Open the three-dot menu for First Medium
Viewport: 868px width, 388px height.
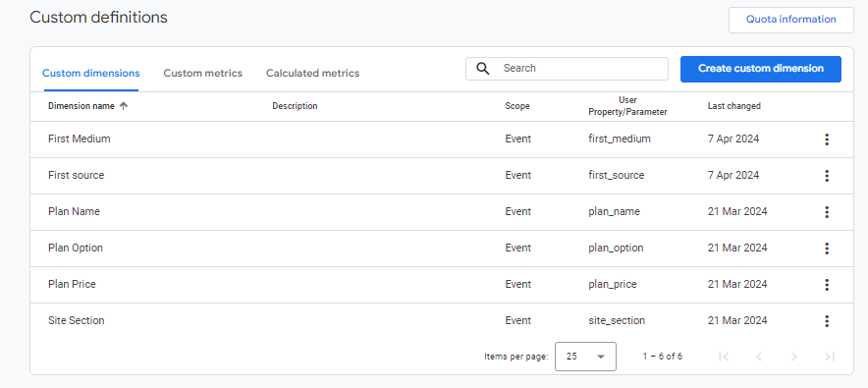pos(827,139)
